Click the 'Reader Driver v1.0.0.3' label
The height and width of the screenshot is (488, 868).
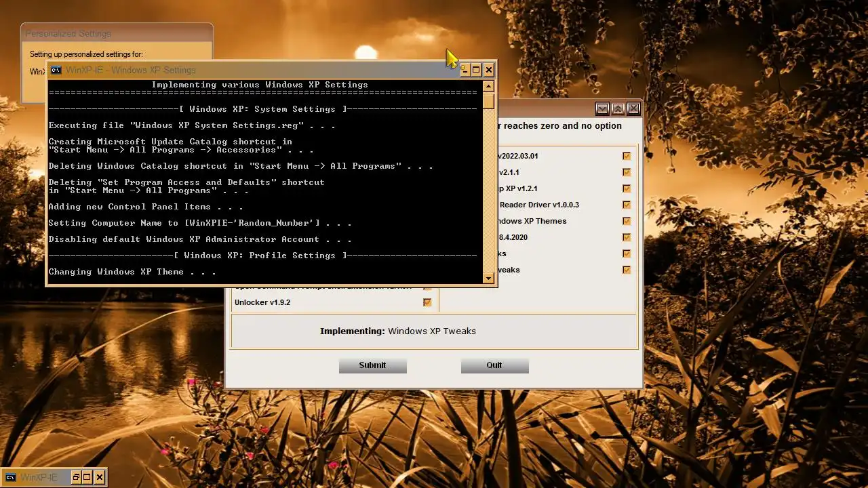coord(539,205)
